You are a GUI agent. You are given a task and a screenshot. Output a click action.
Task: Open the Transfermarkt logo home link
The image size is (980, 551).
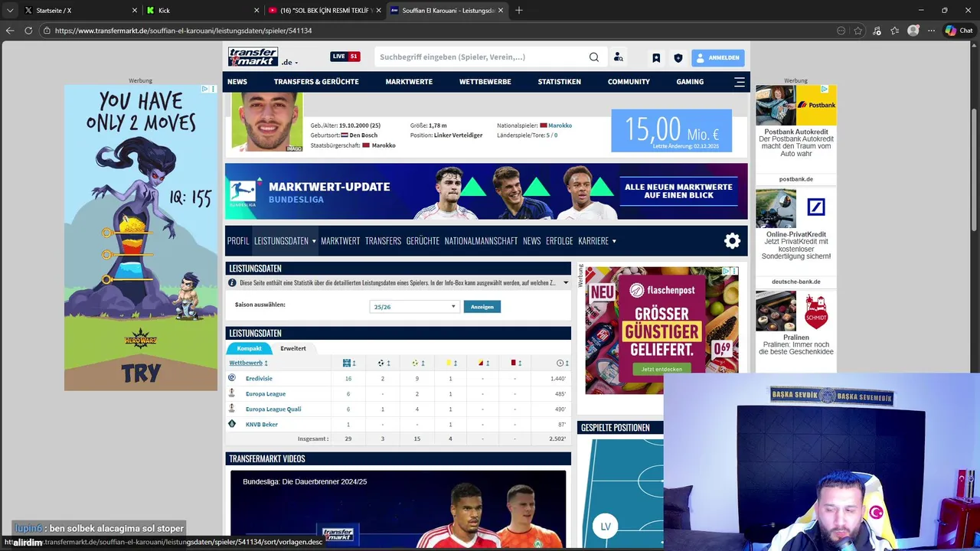[x=253, y=57]
